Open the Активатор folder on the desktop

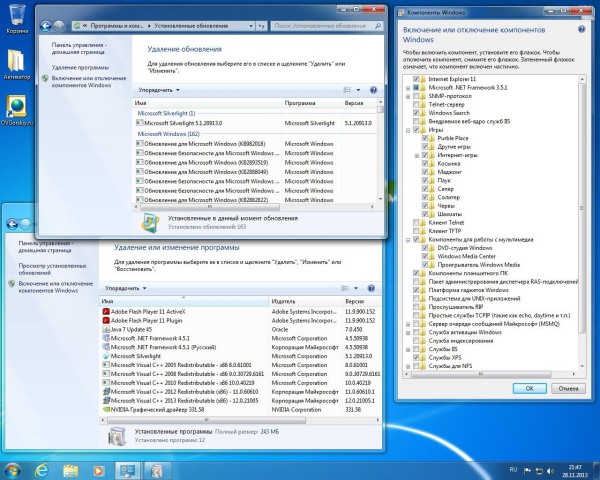[x=17, y=62]
